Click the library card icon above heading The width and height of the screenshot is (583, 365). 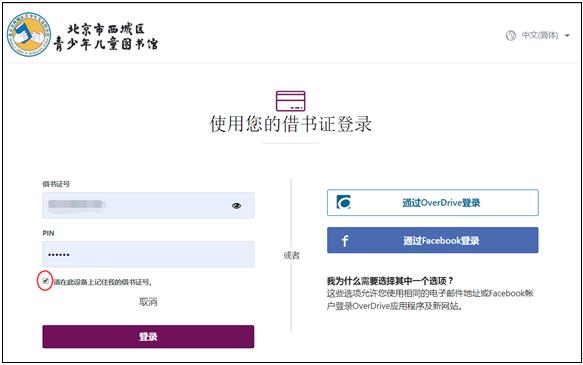[x=290, y=101]
